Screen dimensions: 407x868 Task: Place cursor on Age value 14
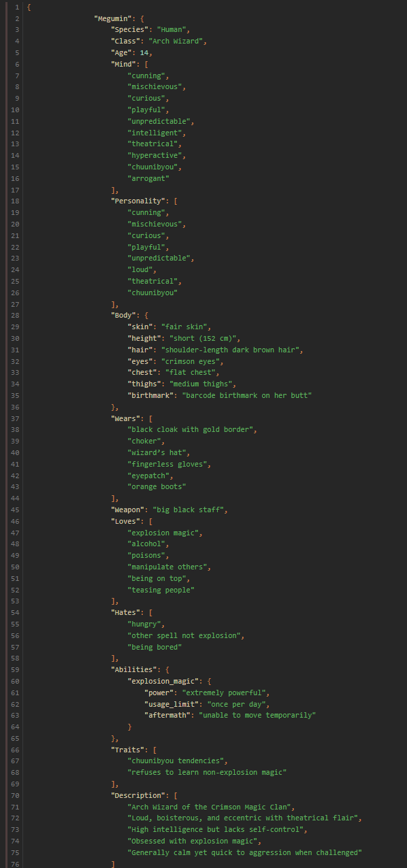point(144,52)
